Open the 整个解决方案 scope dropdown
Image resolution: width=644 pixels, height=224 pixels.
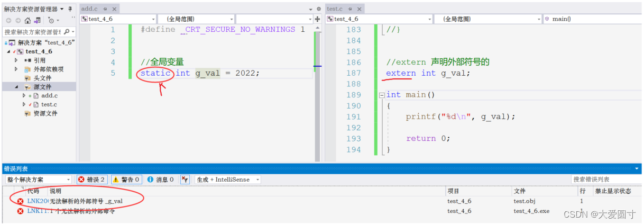click(38, 180)
